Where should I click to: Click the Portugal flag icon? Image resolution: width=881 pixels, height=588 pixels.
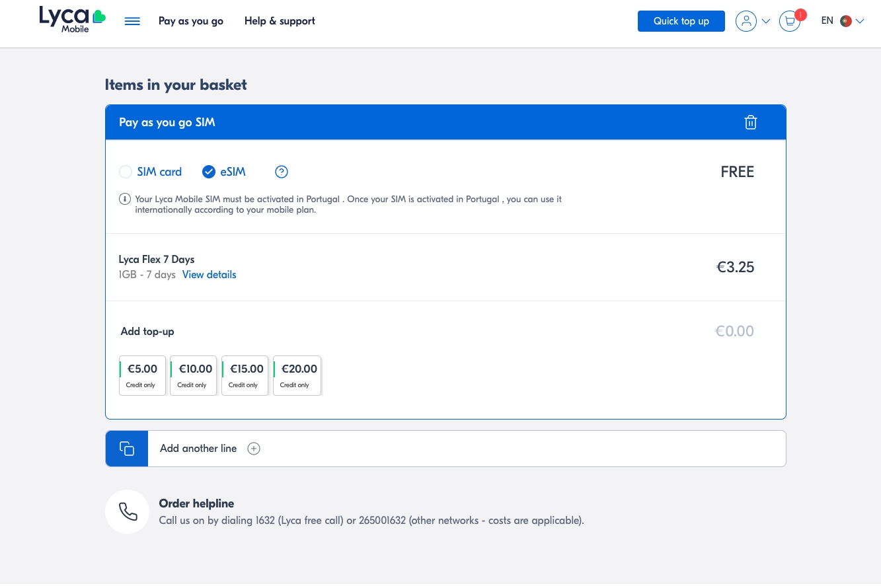[845, 21]
